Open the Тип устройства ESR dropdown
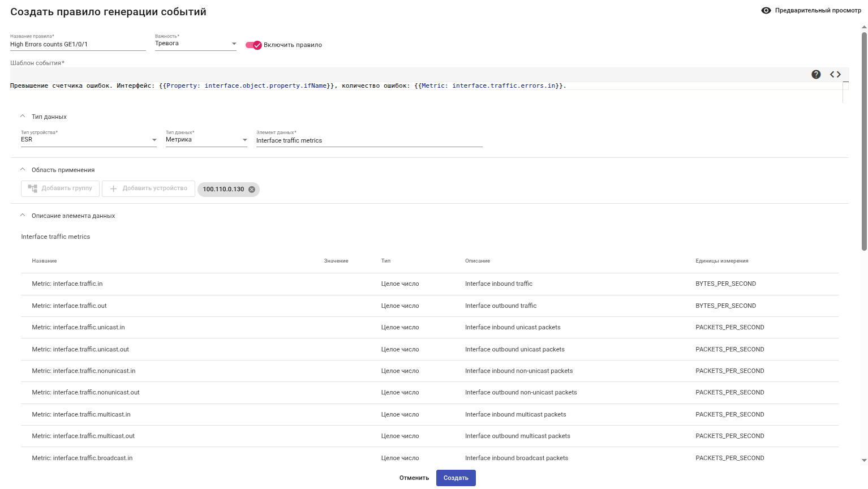This screenshot has width=868, height=489. coord(154,140)
